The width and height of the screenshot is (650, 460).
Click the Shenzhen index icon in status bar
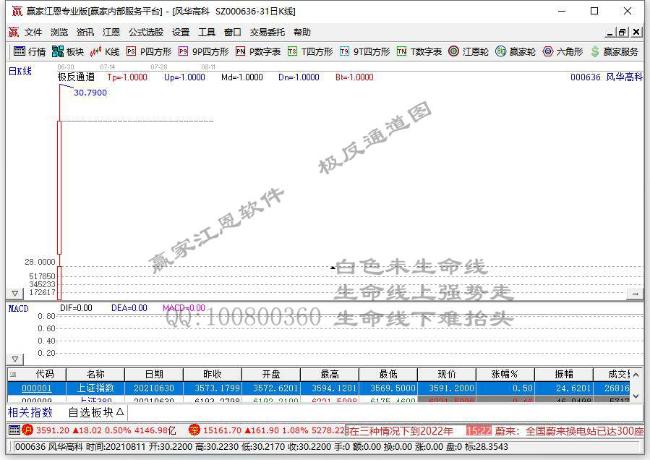pos(194,430)
